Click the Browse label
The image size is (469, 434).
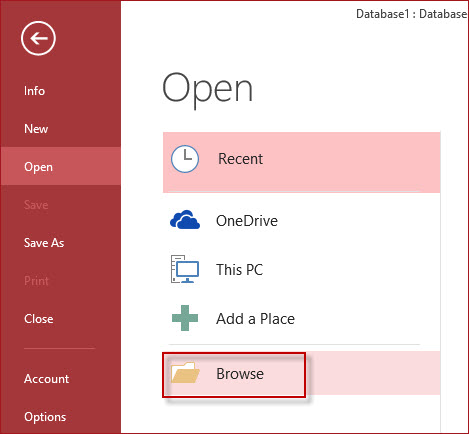(x=240, y=374)
